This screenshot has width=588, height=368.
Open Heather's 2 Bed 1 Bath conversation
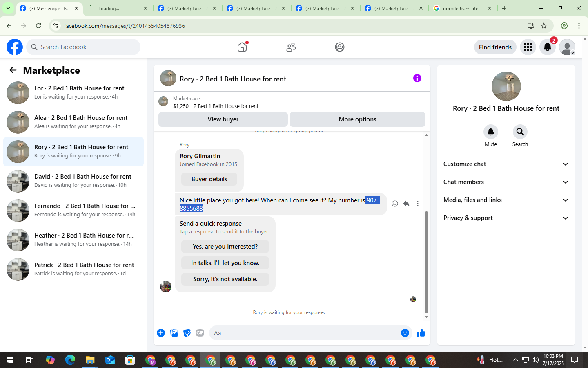73,240
